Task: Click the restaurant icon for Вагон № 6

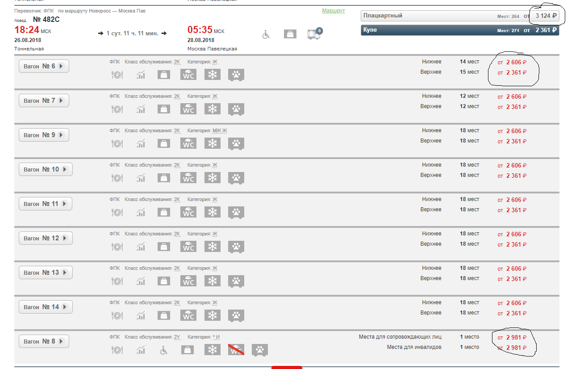Action: tap(117, 75)
